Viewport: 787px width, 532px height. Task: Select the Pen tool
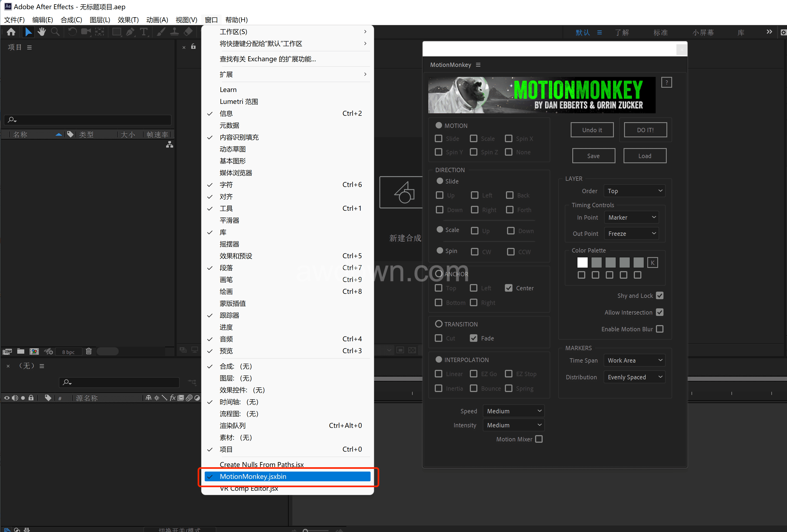pos(130,32)
